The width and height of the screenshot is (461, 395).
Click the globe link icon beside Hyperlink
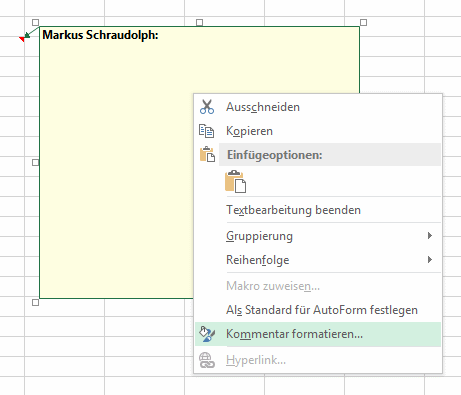tap(207, 360)
